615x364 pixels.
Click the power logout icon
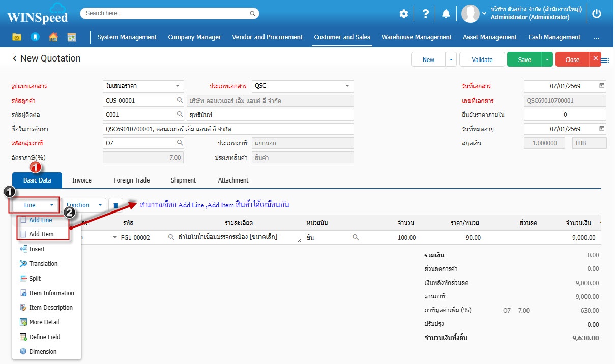pyautogui.click(x=597, y=14)
